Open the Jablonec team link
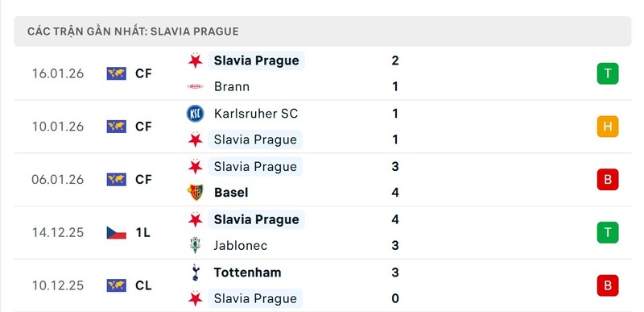Screen dimensions: 644x312 tap(241, 246)
